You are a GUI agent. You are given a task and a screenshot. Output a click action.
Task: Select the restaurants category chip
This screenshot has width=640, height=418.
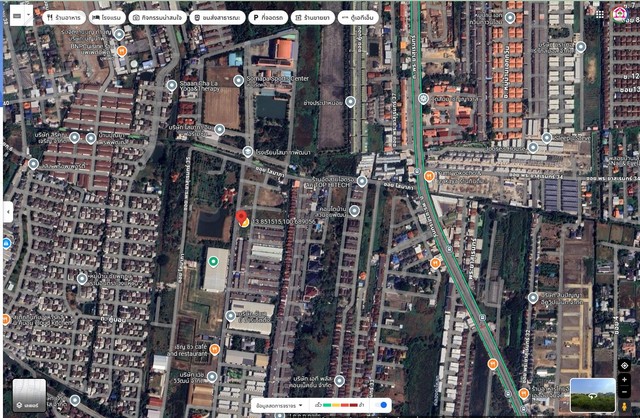point(64,17)
